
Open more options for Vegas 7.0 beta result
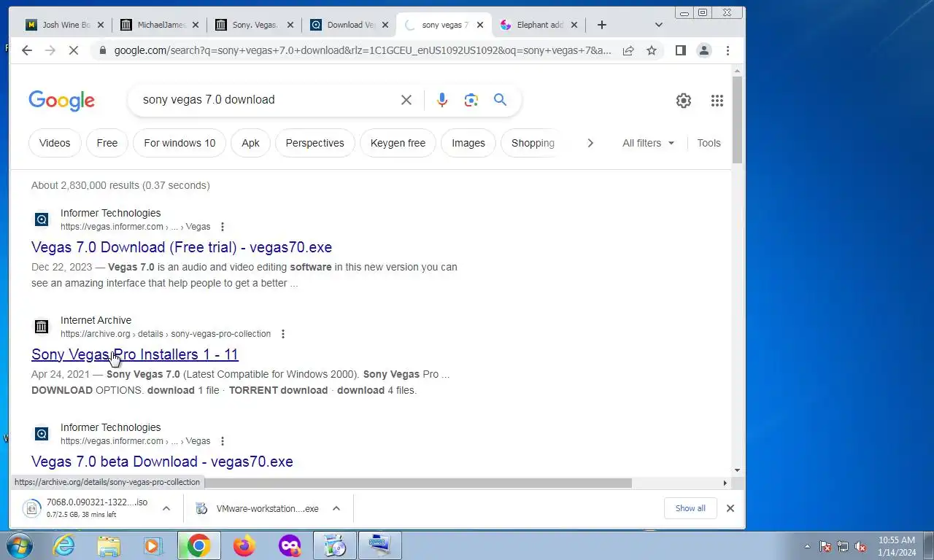tap(223, 441)
